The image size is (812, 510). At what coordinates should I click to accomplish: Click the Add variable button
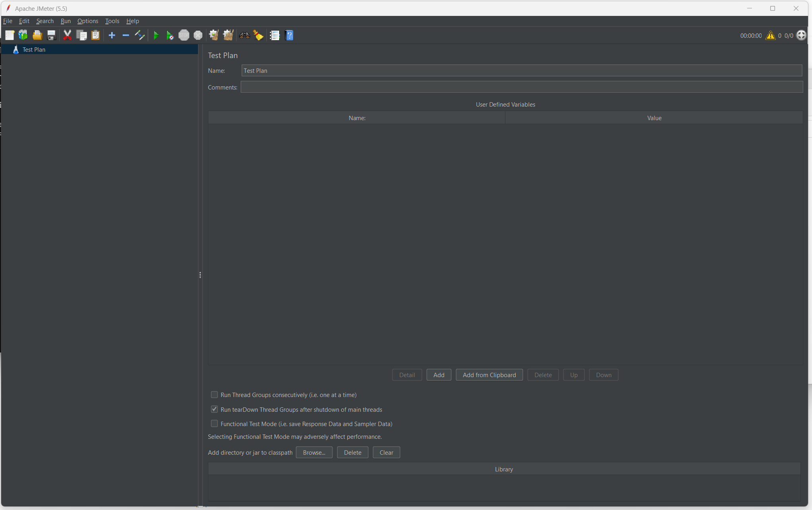click(439, 375)
